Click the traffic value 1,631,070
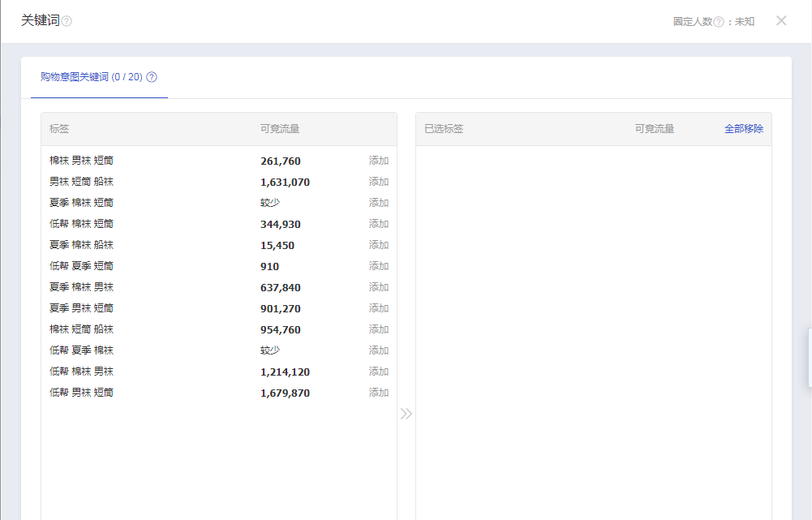The width and height of the screenshot is (812, 520). point(286,183)
